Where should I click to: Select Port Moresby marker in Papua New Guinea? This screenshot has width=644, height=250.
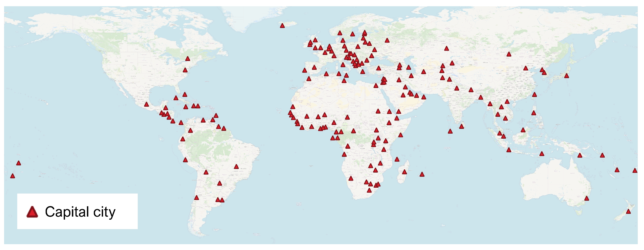580,156
